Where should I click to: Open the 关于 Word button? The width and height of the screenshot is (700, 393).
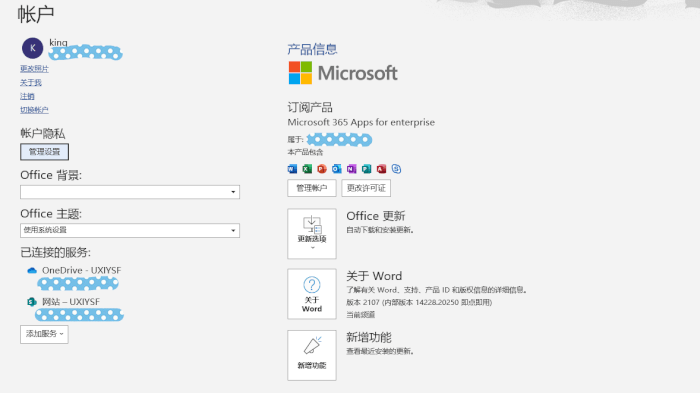click(x=312, y=294)
